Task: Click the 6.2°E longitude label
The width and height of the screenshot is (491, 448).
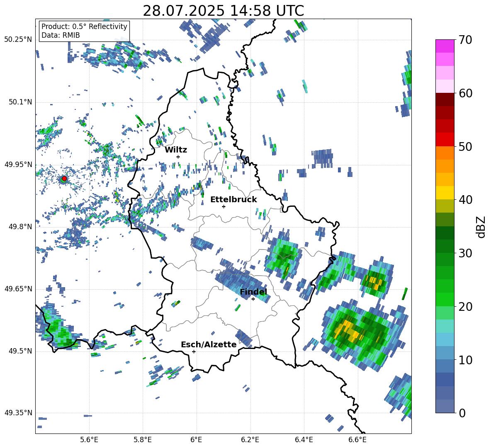Action: tap(250, 440)
